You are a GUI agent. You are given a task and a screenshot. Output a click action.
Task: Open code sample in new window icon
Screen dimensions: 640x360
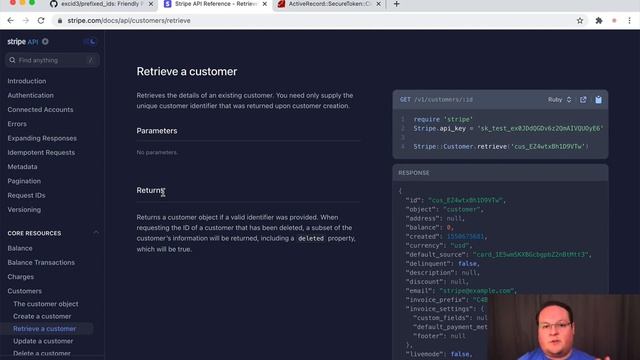(583, 100)
